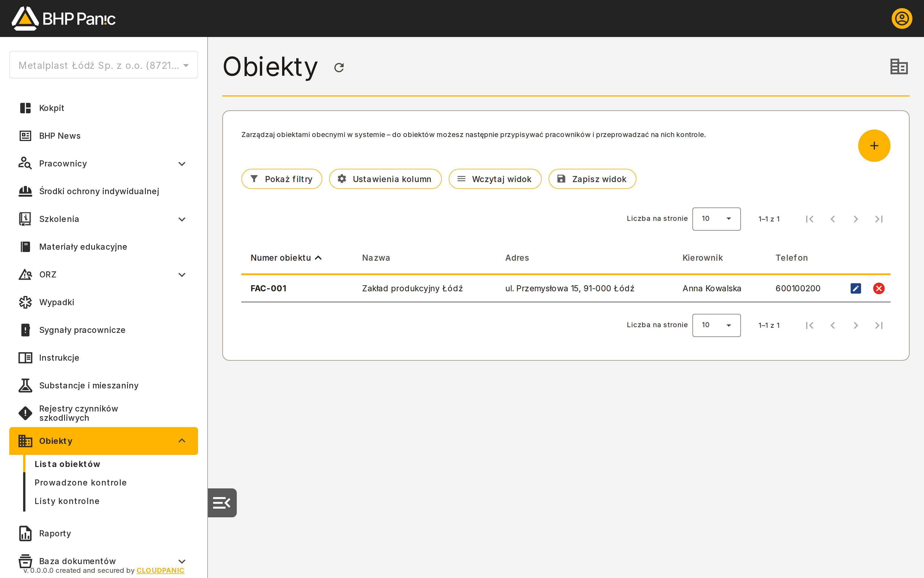The height and width of the screenshot is (578, 924).
Task: Open Lista obiektów submenu item
Action: tap(67, 464)
